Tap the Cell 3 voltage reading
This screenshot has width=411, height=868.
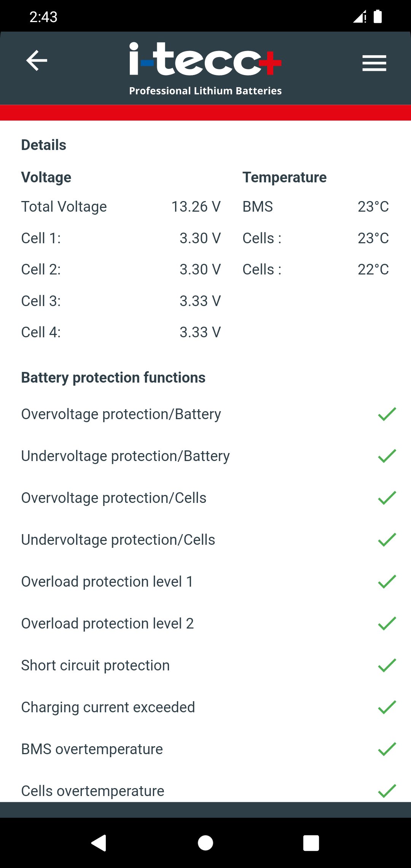(200, 301)
